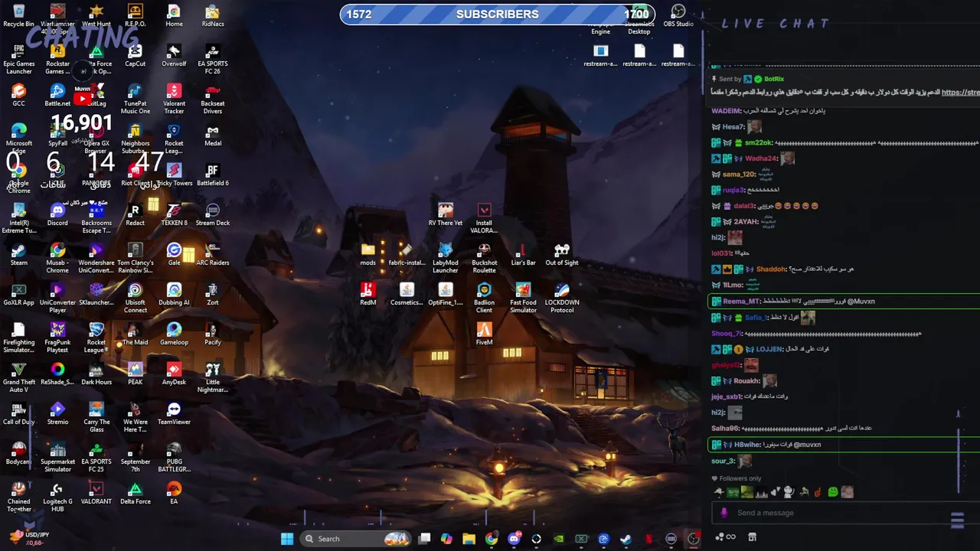Open the shop icon below the chat input
The width and height of the screenshot is (980, 551).
[752, 537]
